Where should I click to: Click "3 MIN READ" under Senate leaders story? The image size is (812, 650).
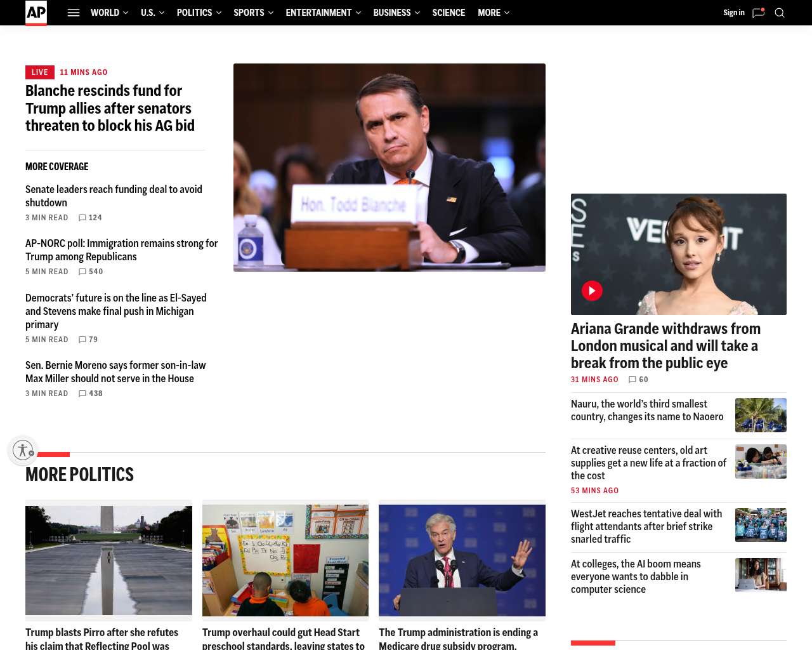[x=46, y=218]
